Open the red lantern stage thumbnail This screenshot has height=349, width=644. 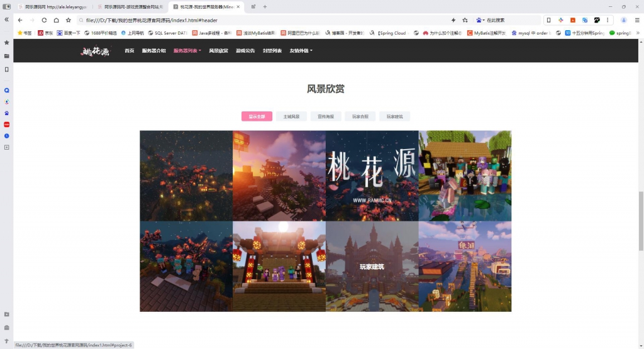[x=279, y=267]
